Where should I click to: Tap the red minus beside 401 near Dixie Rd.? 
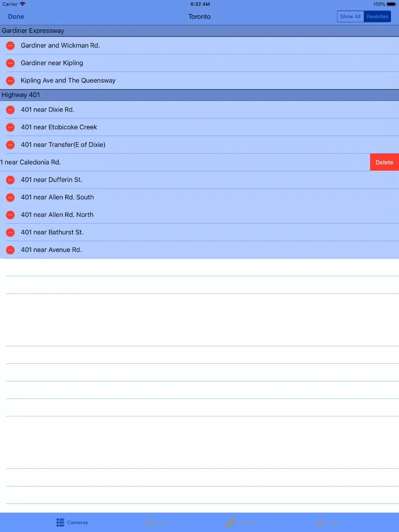[10, 110]
